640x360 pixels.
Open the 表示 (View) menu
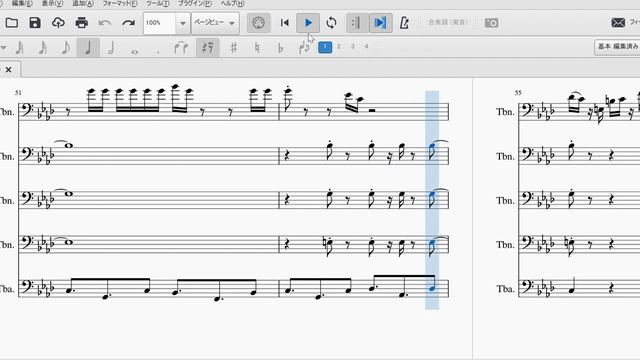pos(52,4)
